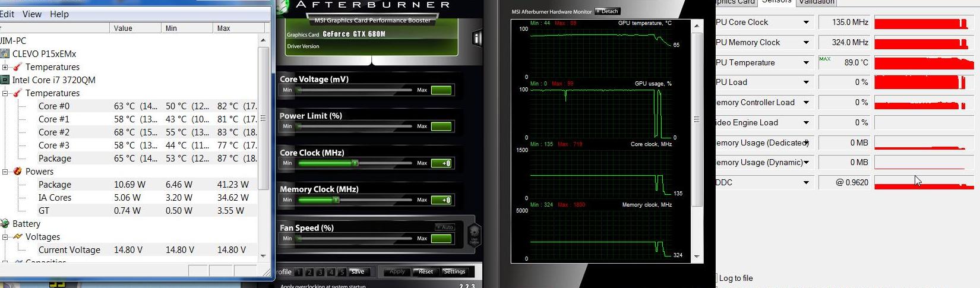The height and width of the screenshot is (288, 980).
Task: Open the GPU Temperature sensor dropdown
Action: [x=806, y=62]
